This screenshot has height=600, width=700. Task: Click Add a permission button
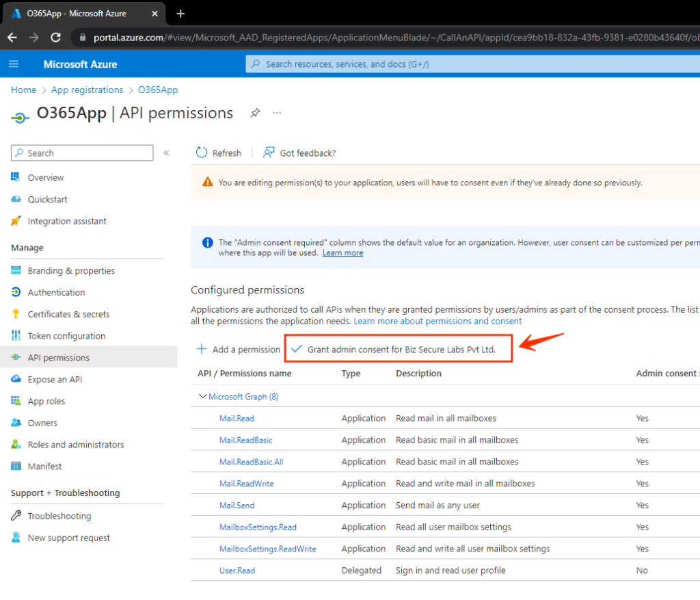click(239, 350)
